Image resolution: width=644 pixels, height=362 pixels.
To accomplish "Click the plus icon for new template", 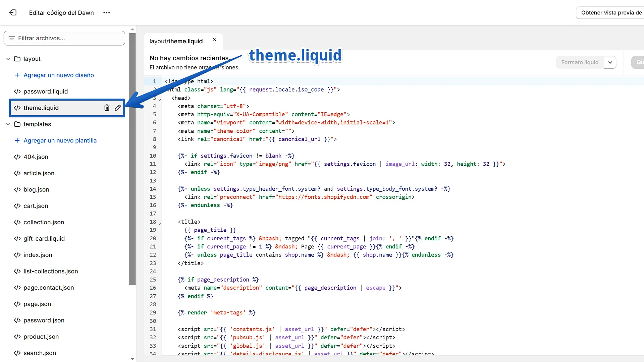I will pos(17,140).
